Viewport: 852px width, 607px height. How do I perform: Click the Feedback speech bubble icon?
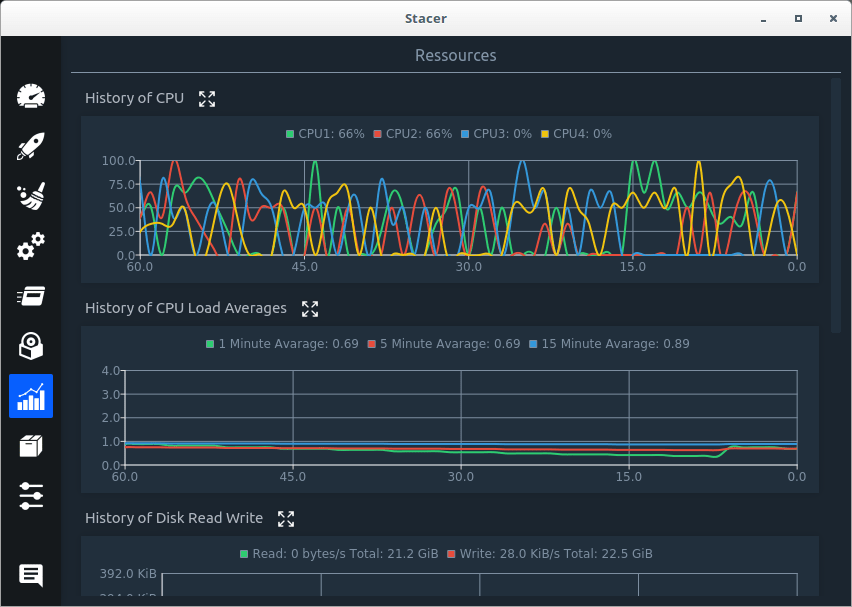pos(31,575)
